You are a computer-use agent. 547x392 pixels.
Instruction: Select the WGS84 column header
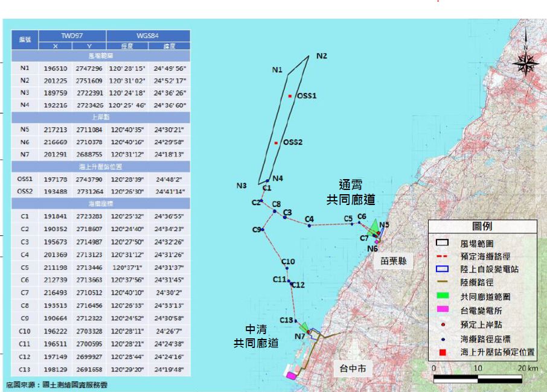tap(147, 36)
